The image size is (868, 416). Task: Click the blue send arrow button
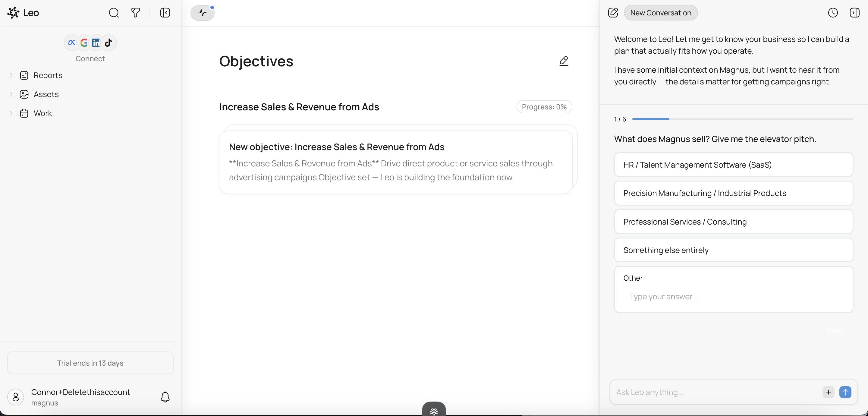845,392
